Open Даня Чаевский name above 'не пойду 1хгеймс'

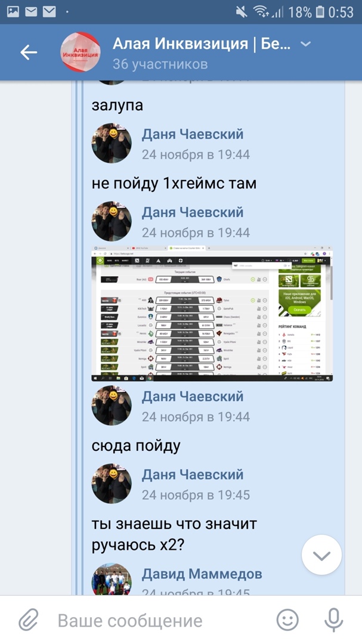(x=193, y=134)
